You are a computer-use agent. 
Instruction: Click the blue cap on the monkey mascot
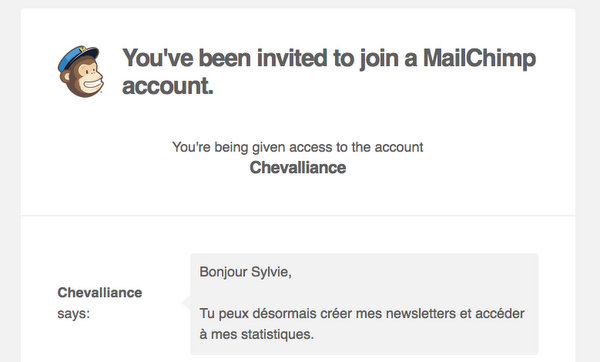77,57
